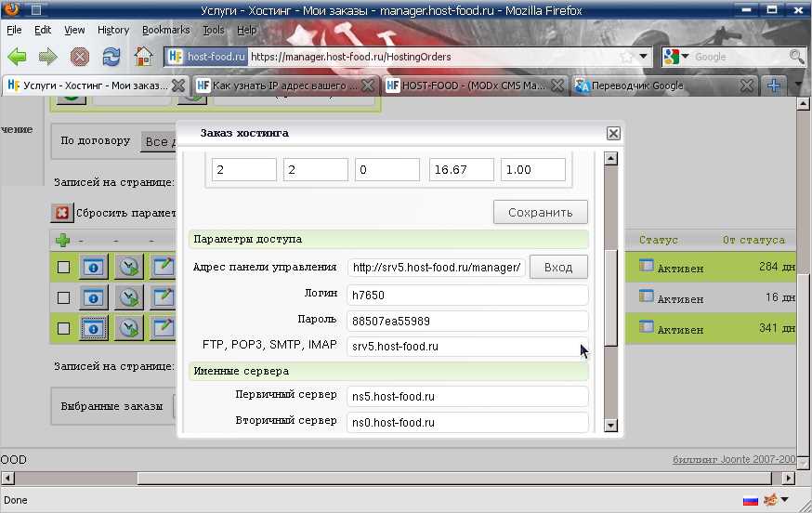Click the edit pencil icon in third row
Image resolution: width=812 pixels, height=513 pixels.
point(162,328)
